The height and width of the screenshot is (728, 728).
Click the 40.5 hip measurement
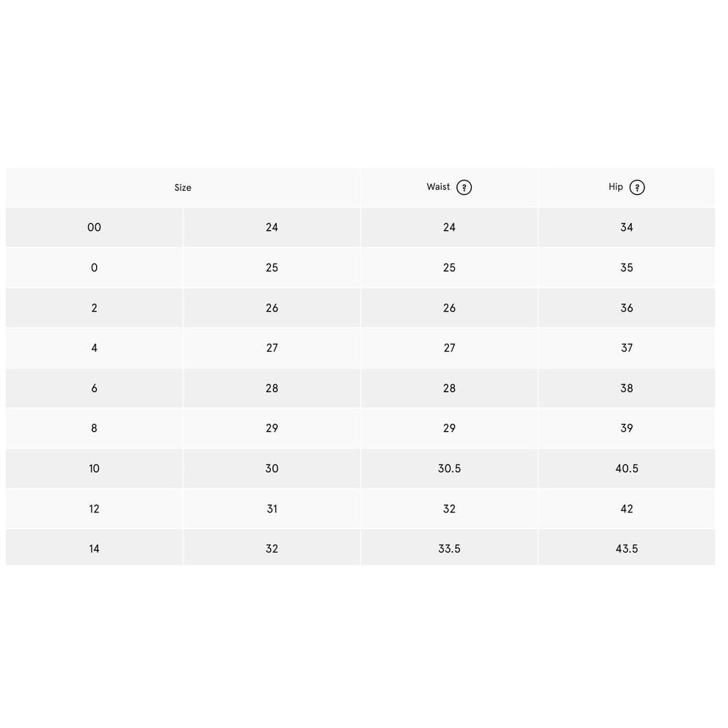click(x=627, y=468)
